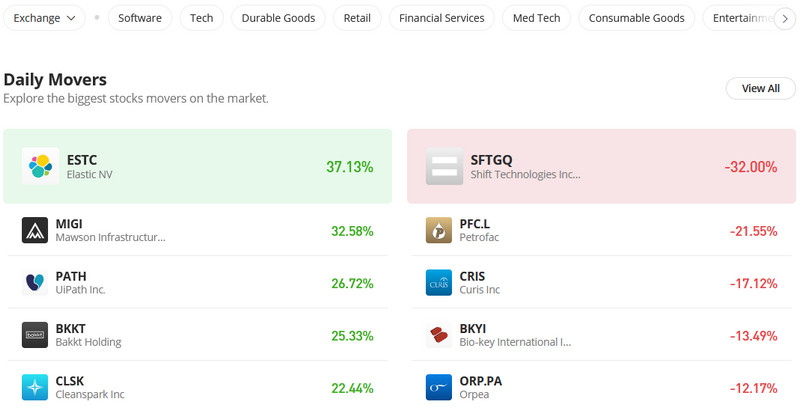Click the UiPath PATH logo icon
The height and width of the screenshot is (411, 800).
click(35, 283)
